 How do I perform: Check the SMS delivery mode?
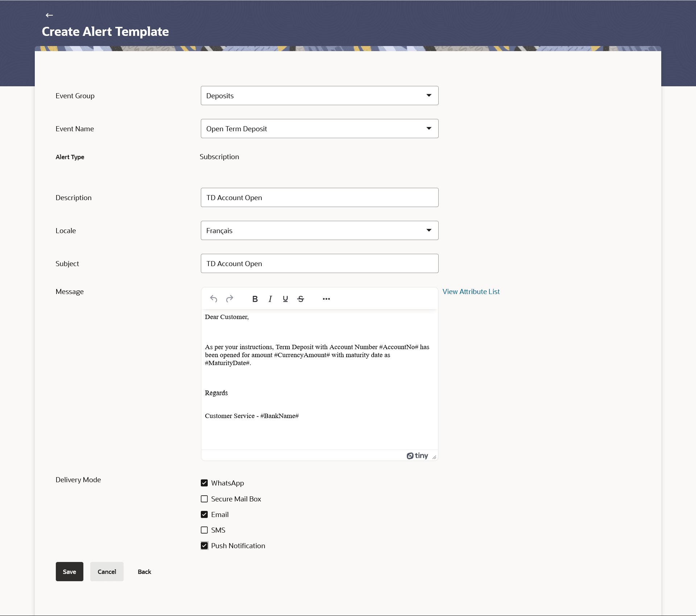[204, 530]
